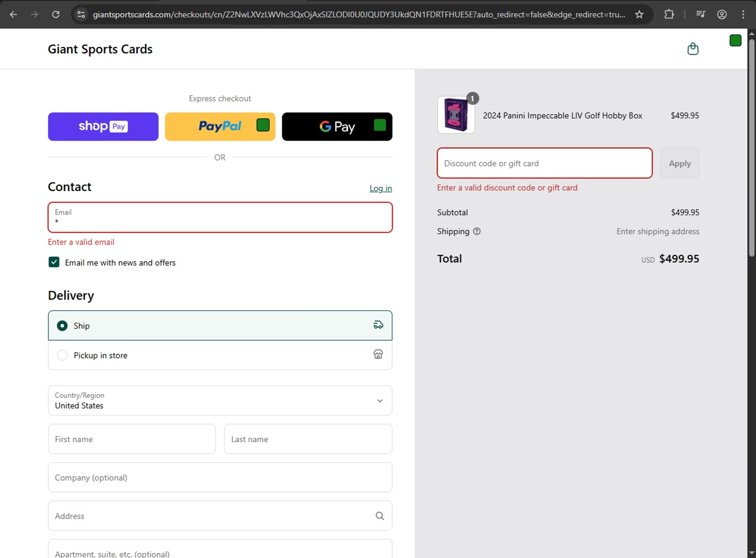The width and height of the screenshot is (756, 558).
Task: Click the 'Enter a valid email' error text
Action: [81, 242]
